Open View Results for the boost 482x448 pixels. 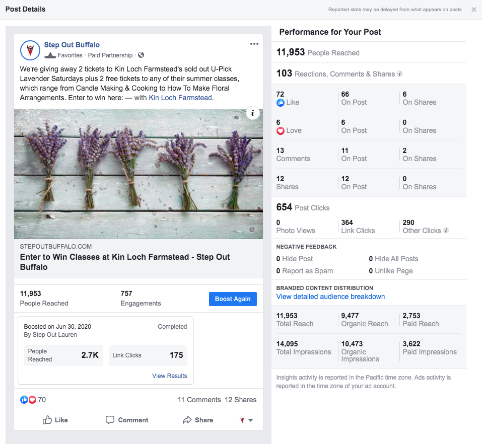(169, 376)
